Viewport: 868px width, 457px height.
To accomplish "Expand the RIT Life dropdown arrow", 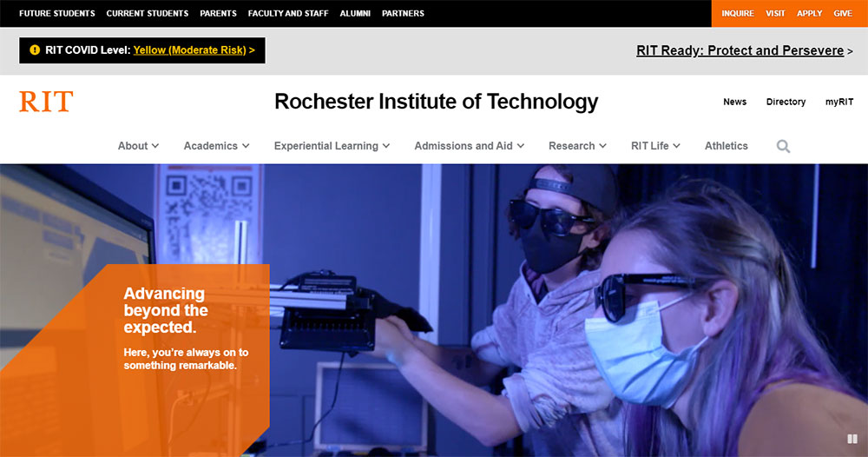I will [676, 146].
